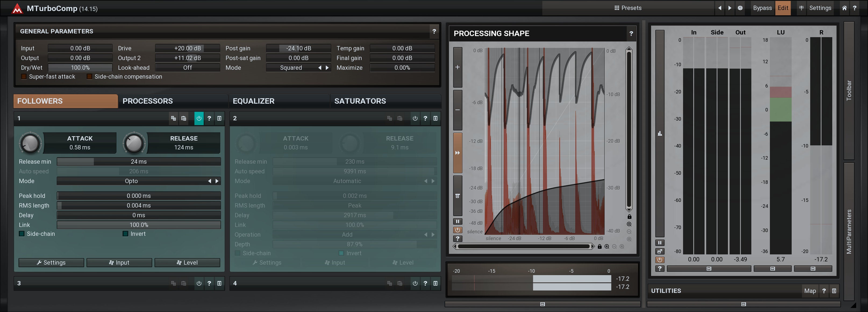Select next follower 1 Opto mode

click(217, 181)
